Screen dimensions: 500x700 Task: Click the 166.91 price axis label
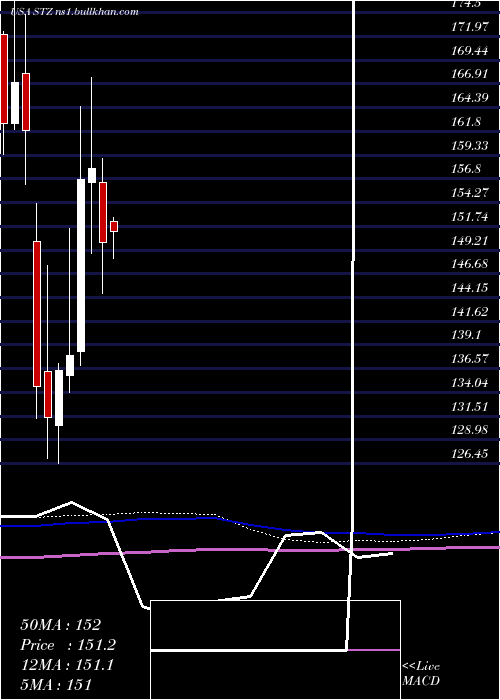(470, 74)
